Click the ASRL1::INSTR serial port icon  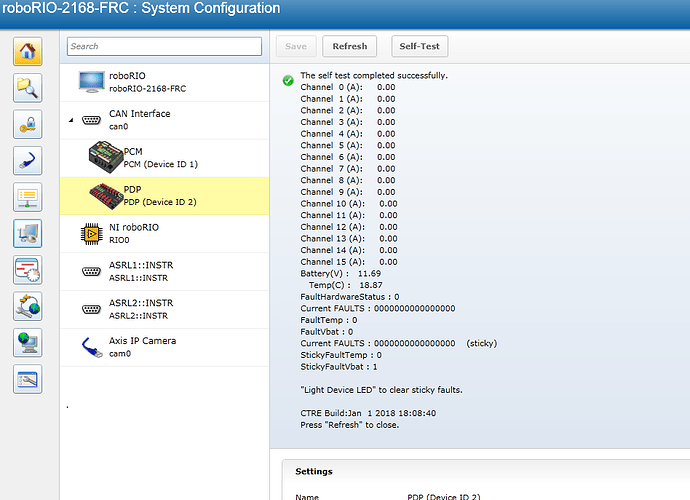pyautogui.click(x=92, y=272)
